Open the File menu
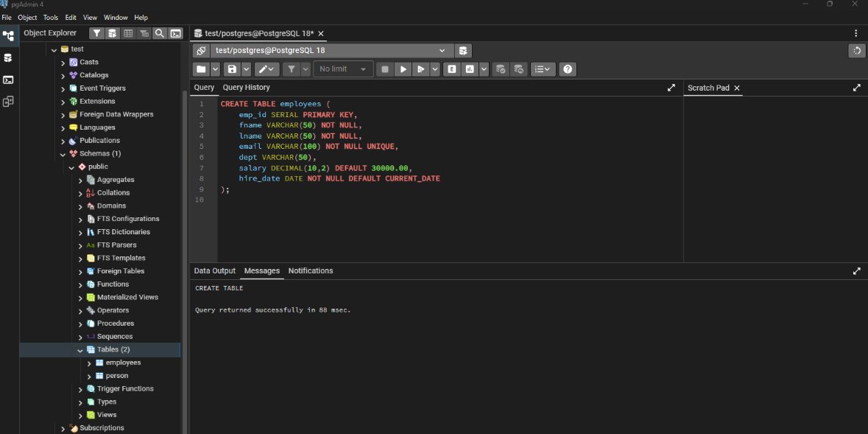 [x=7, y=18]
